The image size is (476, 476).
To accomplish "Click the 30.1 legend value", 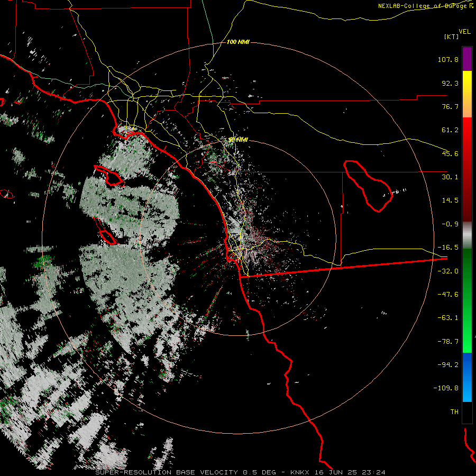I will [x=450, y=177].
